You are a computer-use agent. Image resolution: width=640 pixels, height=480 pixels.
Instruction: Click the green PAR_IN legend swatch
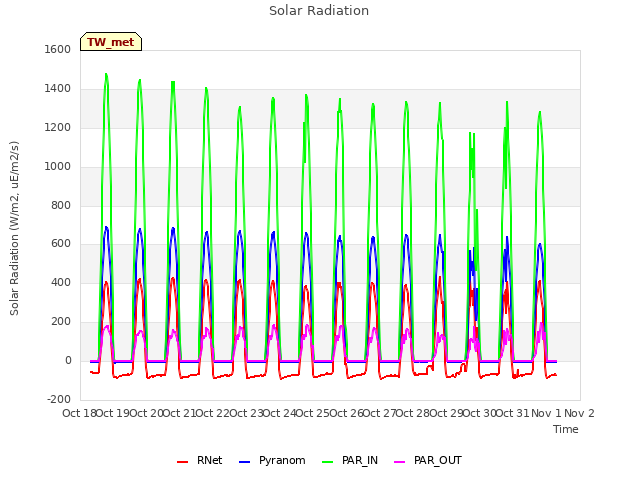[x=328, y=462]
